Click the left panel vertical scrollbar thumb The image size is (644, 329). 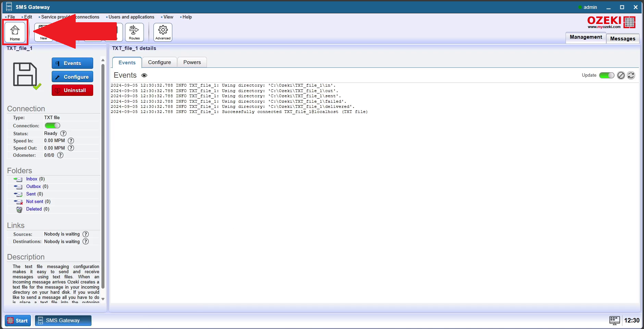tap(103, 176)
